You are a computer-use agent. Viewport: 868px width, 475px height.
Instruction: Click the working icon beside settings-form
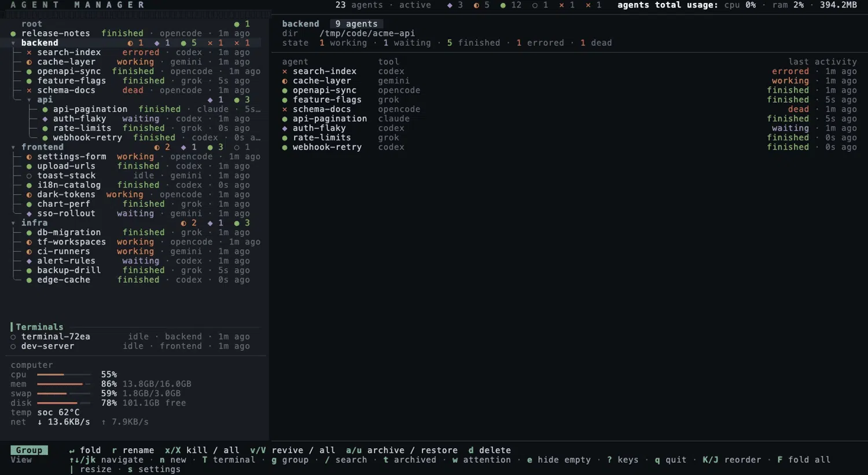[29, 156]
